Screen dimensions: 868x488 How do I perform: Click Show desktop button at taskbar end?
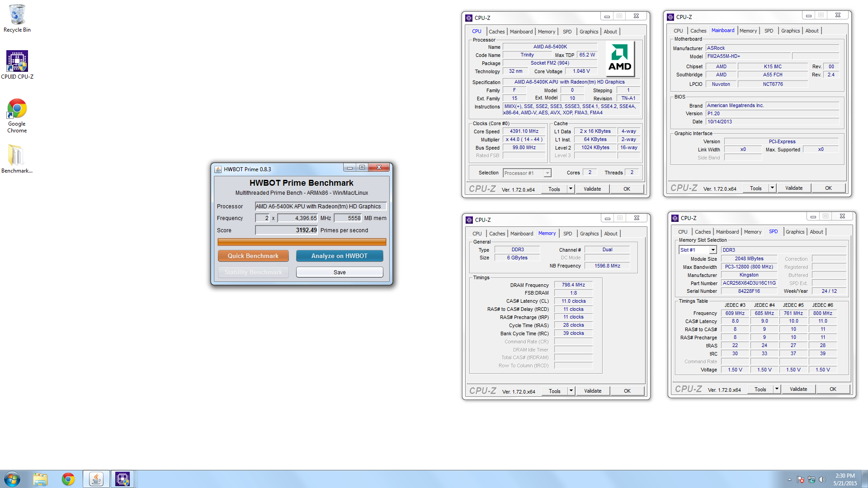click(x=864, y=479)
